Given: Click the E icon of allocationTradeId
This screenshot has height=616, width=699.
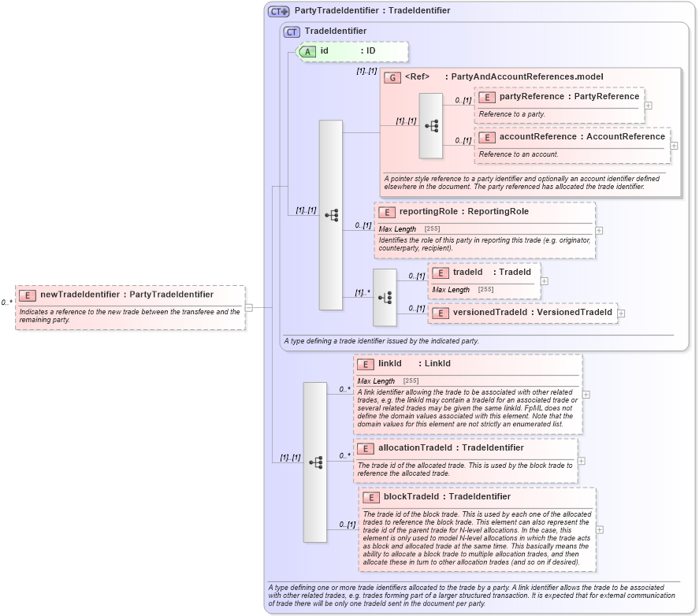Looking at the screenshot, I should coord(365,449).
